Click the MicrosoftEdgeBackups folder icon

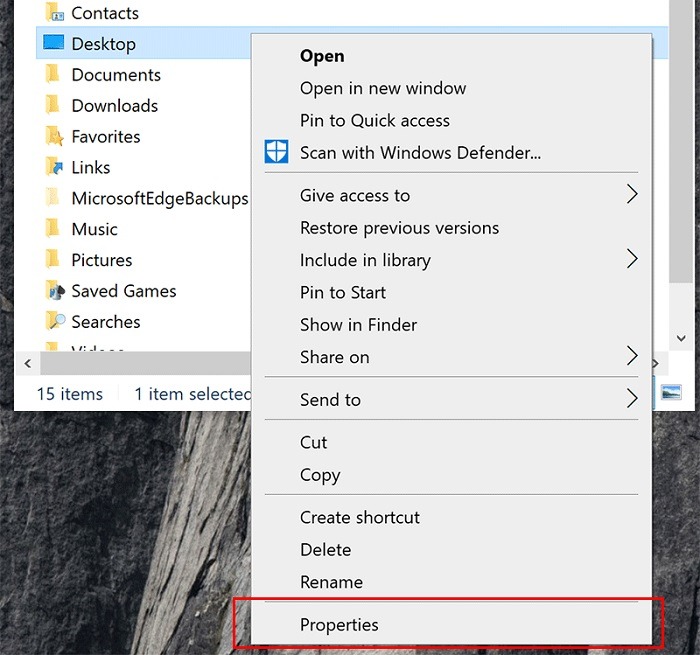(53, 197)
